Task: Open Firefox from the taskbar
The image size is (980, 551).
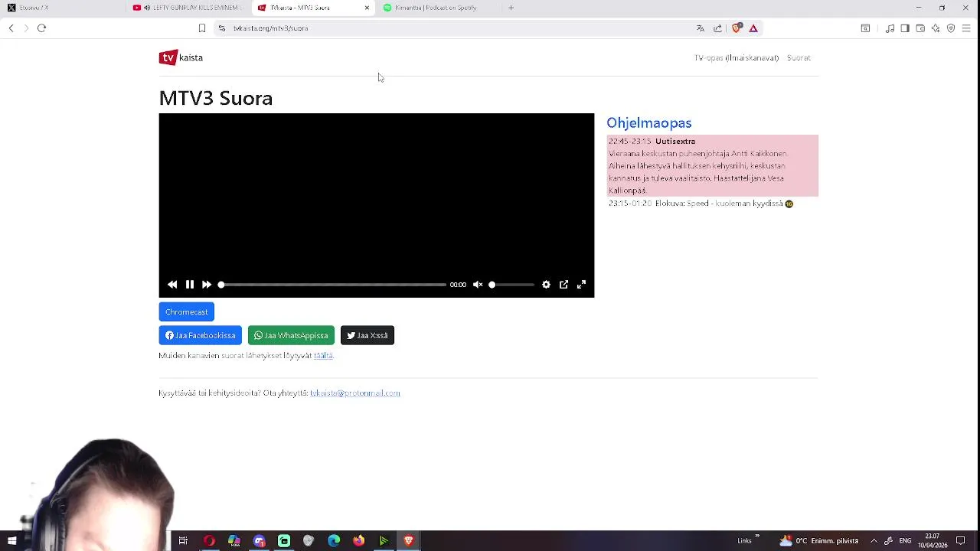Action: click(x=358, y=541)
